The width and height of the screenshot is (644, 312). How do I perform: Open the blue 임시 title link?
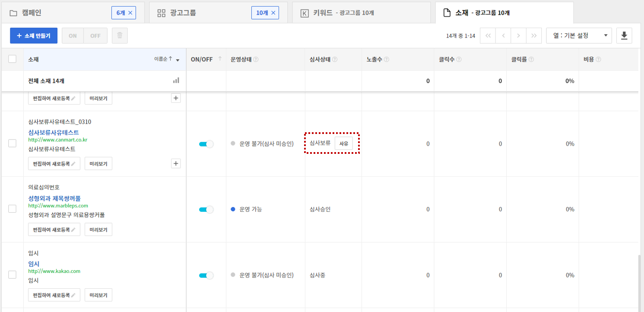34,264
